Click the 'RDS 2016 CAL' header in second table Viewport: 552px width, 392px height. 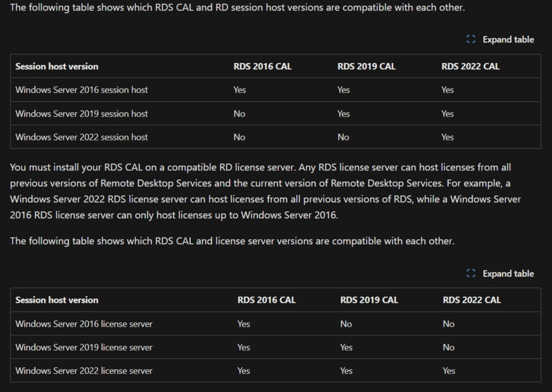[x=266, y=300]
